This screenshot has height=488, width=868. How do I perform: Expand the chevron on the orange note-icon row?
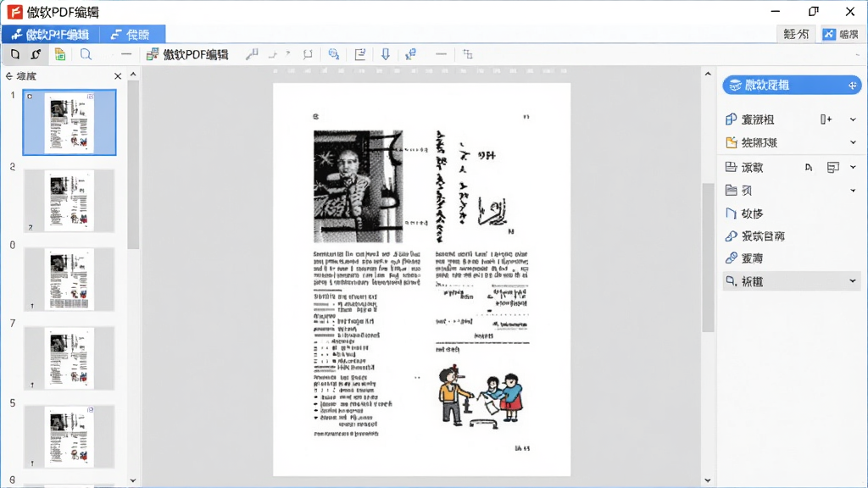(853, 142)
